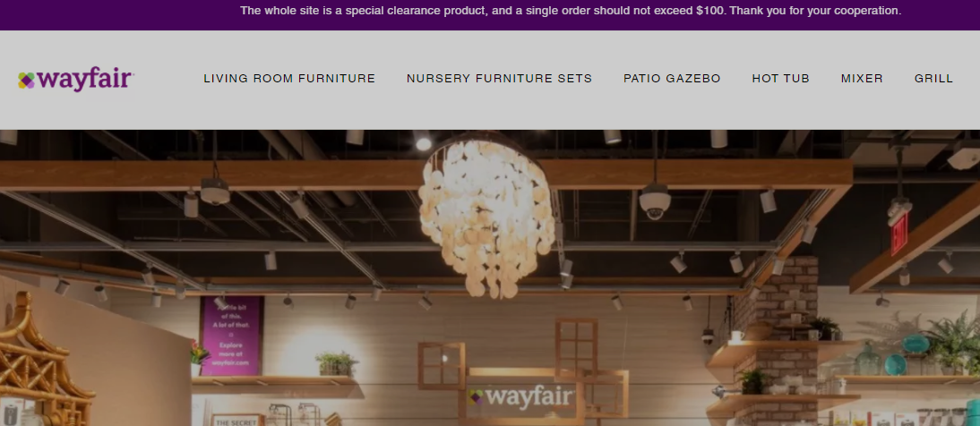Click the wayfair storefront sign in photo

521,397
